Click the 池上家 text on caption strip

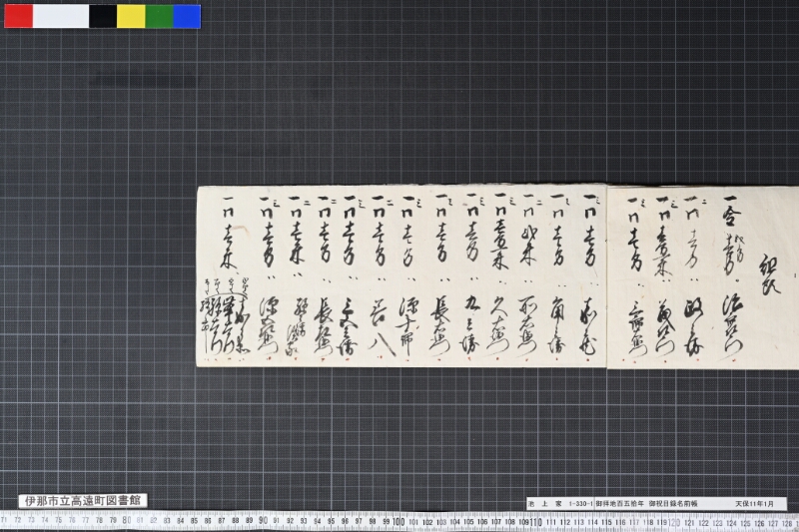pyautogui.click(x=544, y=503)
